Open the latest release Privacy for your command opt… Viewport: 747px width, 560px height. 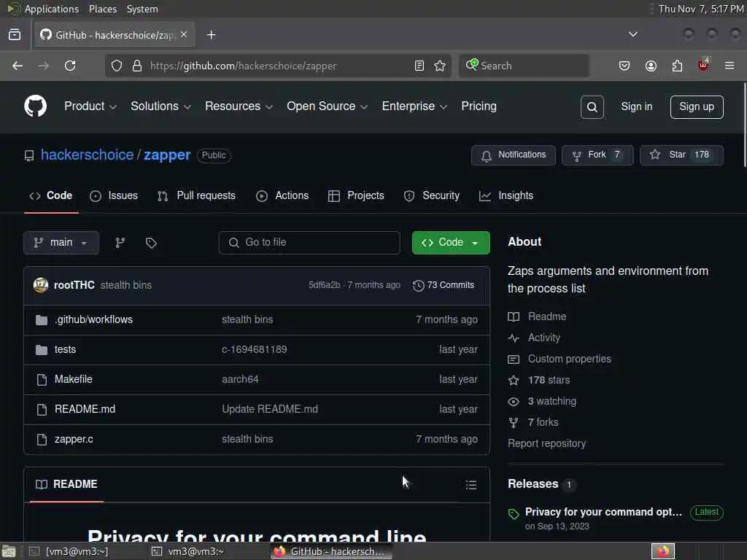coord(603,512)
